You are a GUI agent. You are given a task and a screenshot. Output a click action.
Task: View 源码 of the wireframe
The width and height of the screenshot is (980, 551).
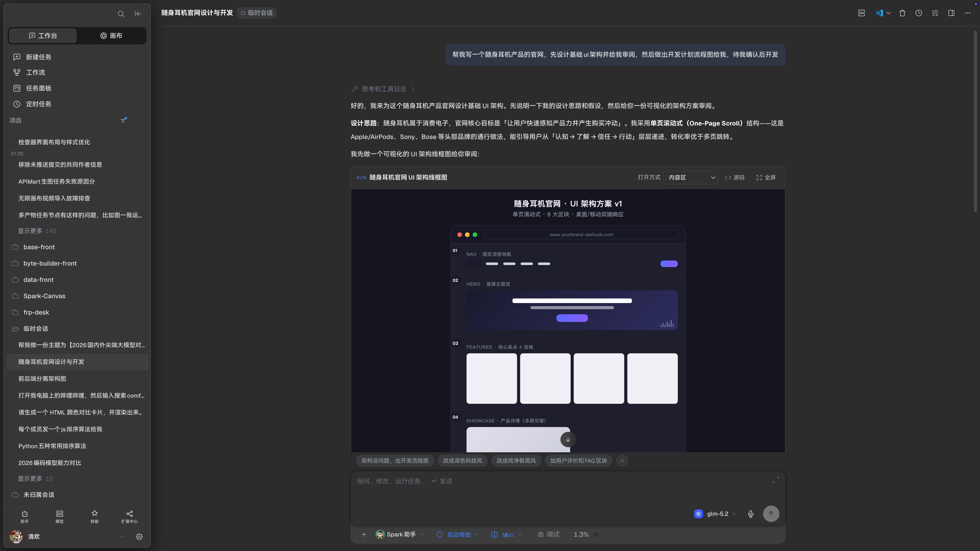point(734,178)
